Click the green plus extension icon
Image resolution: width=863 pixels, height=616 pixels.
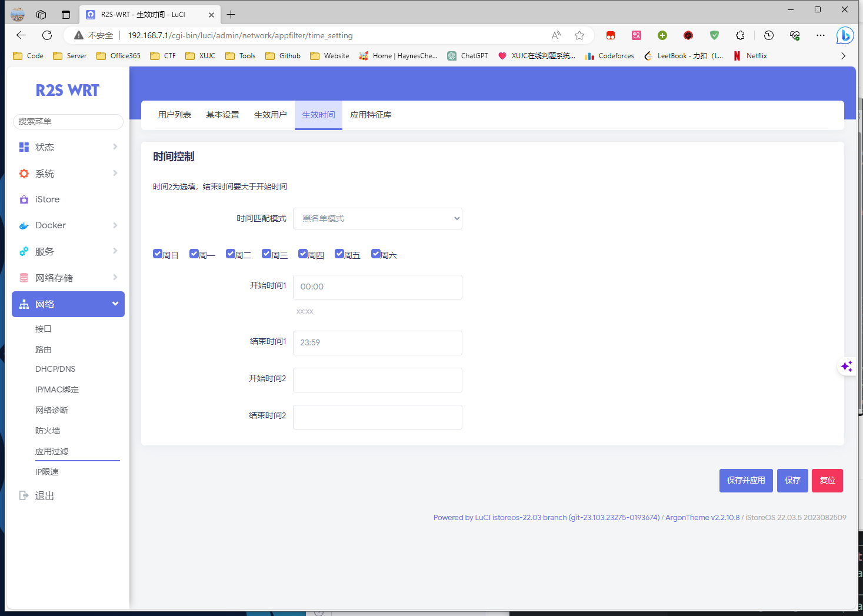tap(662, 35)
